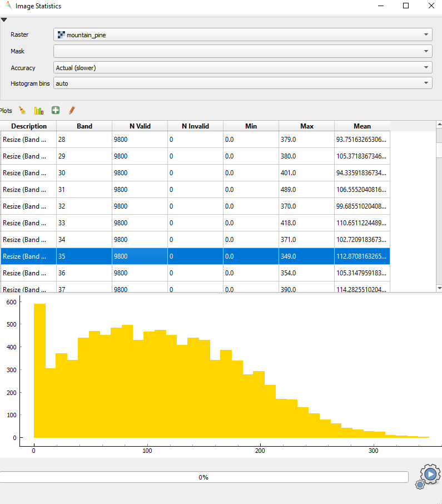Click the broom clear plots icon

pyautogui.click(x=22, y=111)
